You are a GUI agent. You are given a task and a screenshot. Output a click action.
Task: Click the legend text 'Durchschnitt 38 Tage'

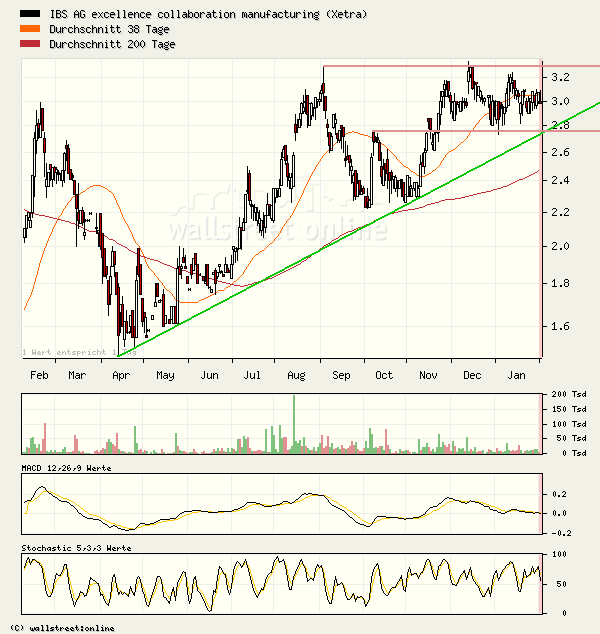tap(109, 29)
